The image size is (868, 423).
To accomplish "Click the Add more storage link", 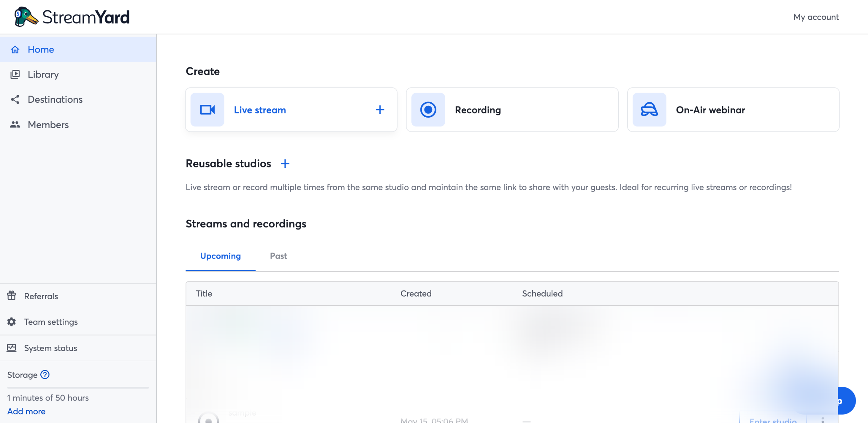I will [26, 411].
